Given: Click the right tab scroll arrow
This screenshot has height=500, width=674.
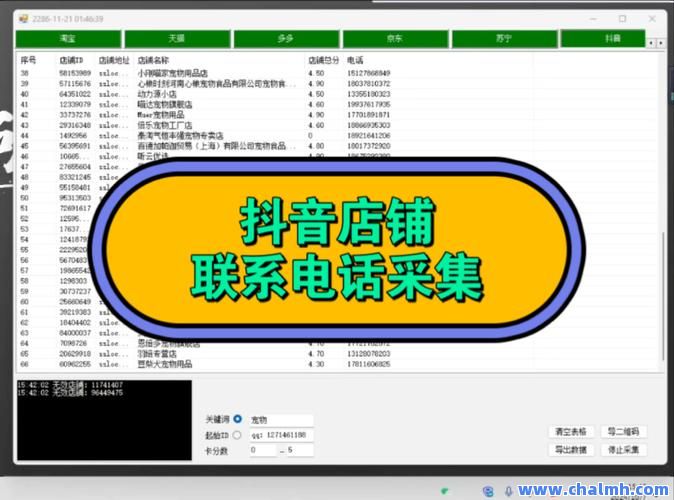Looking at the screenshot, I should (x=661, y=43).
